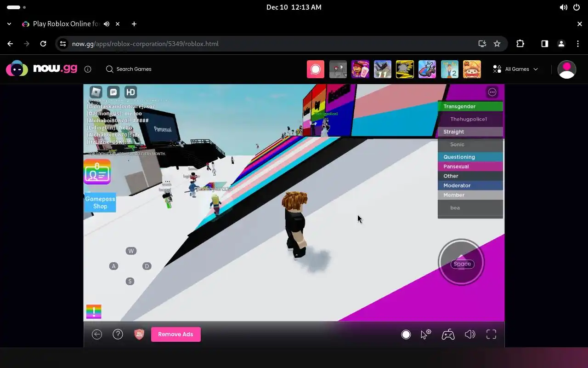Open the game thumbnail labeled 11
Viewport: 588px width, 368px height.
(x=383, y=69)
